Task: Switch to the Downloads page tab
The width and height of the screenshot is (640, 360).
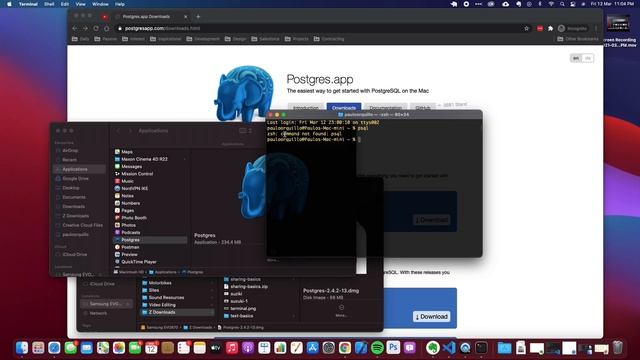Action: pyautogui.click(x=344, y=107)
